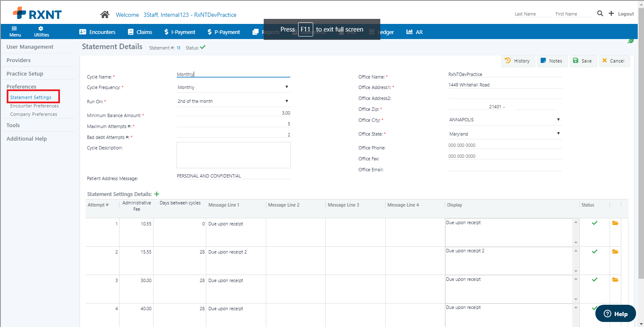
Task: Select Encounter Preferences in the sidebar
Action: 34,106
